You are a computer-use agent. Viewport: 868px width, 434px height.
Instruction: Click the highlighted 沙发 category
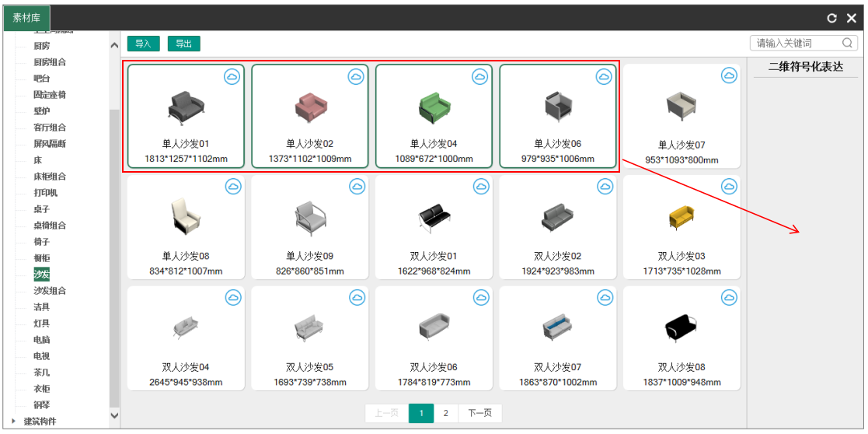pyautogui.click(x=41, y=275)
